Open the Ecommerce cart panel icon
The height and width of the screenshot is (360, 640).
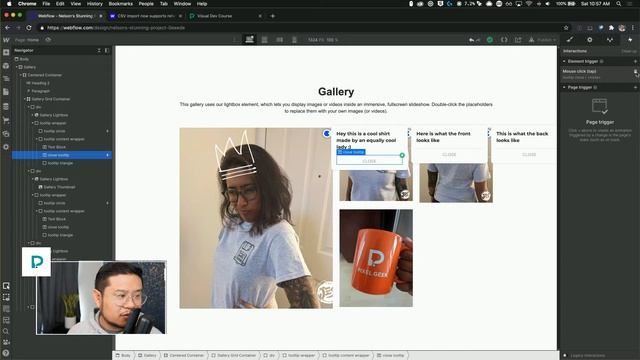click(6, 120)
